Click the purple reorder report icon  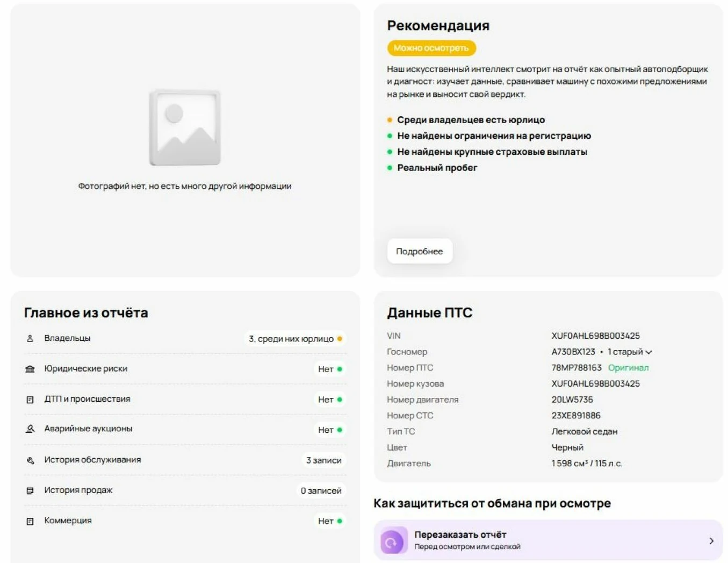coord(393,541)
